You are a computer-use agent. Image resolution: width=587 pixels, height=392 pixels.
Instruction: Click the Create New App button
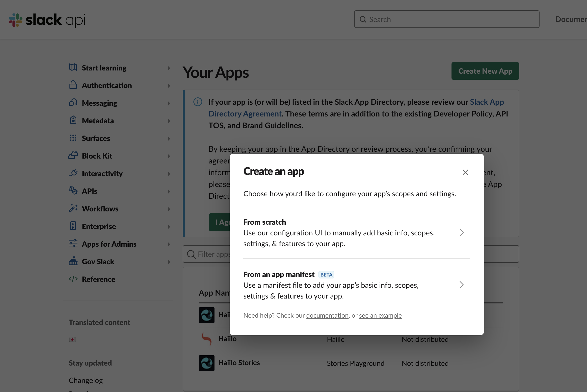tap(485, 71)
